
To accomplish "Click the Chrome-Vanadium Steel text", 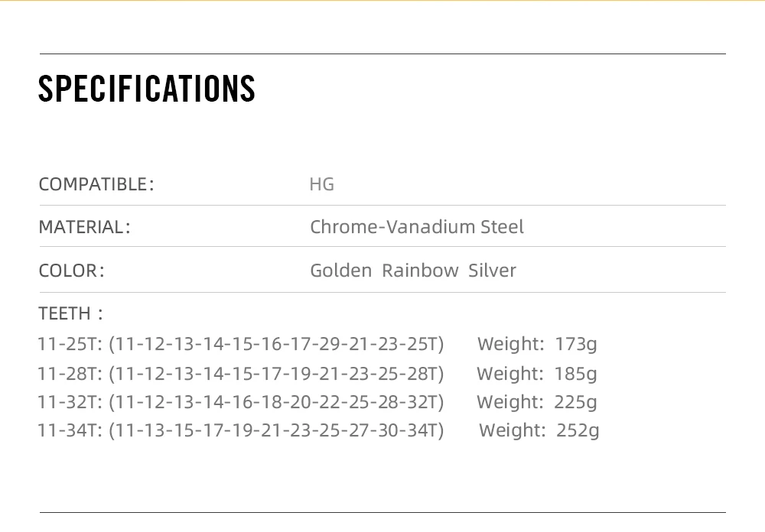I will pos(417,227).
